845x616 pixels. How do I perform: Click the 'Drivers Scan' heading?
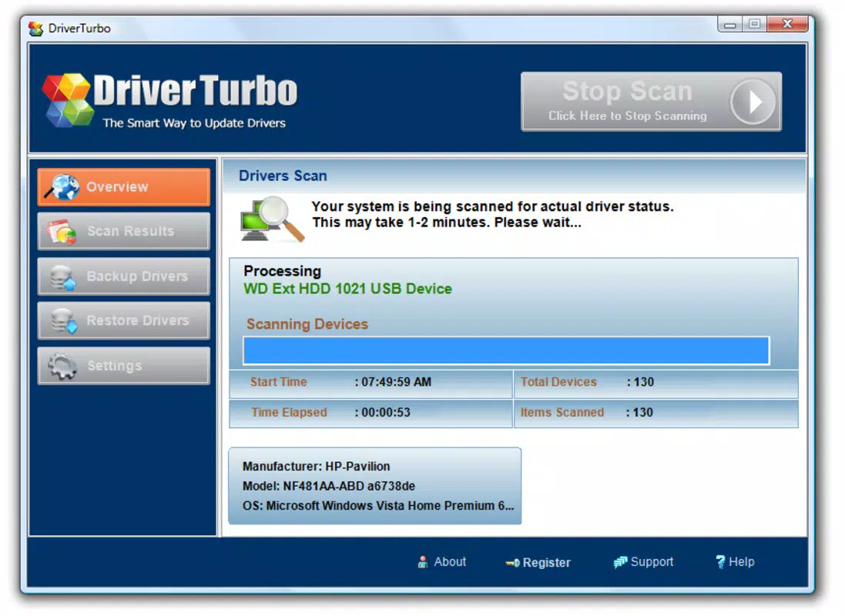coord(283,176)
